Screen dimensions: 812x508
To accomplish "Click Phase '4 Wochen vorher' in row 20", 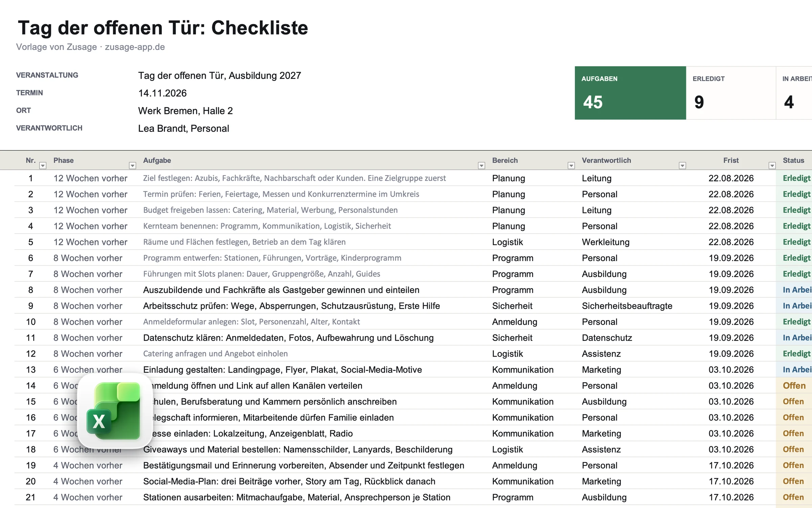I will pyautogui.click(x=88, y=481).
